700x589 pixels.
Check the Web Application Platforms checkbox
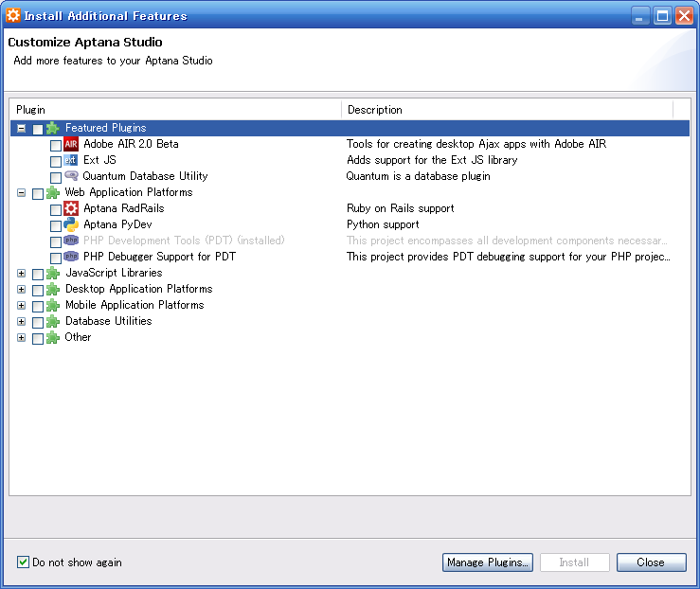[38, 194]
